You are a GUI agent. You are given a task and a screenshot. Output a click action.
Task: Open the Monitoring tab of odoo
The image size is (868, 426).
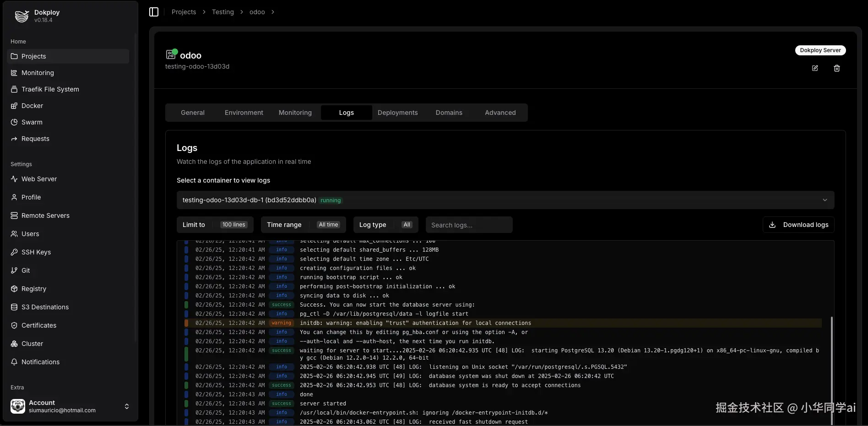tap(295, 113)
